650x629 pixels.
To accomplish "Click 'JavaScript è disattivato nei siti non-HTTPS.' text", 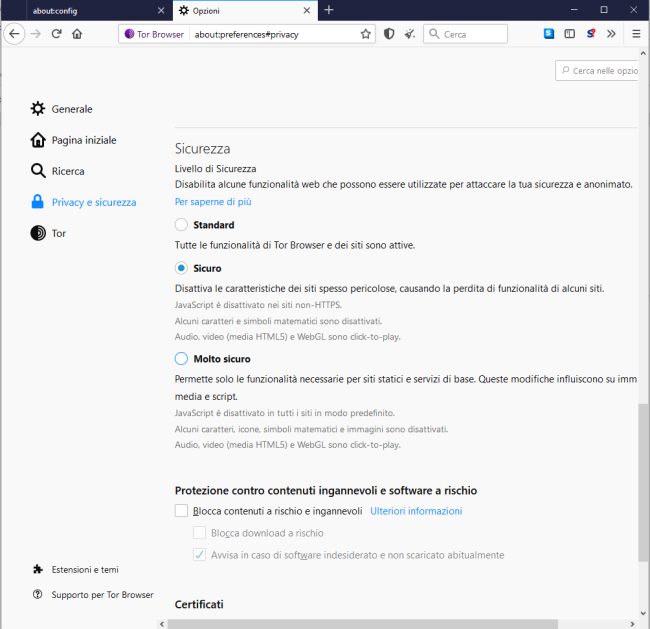I will (258, 305).
